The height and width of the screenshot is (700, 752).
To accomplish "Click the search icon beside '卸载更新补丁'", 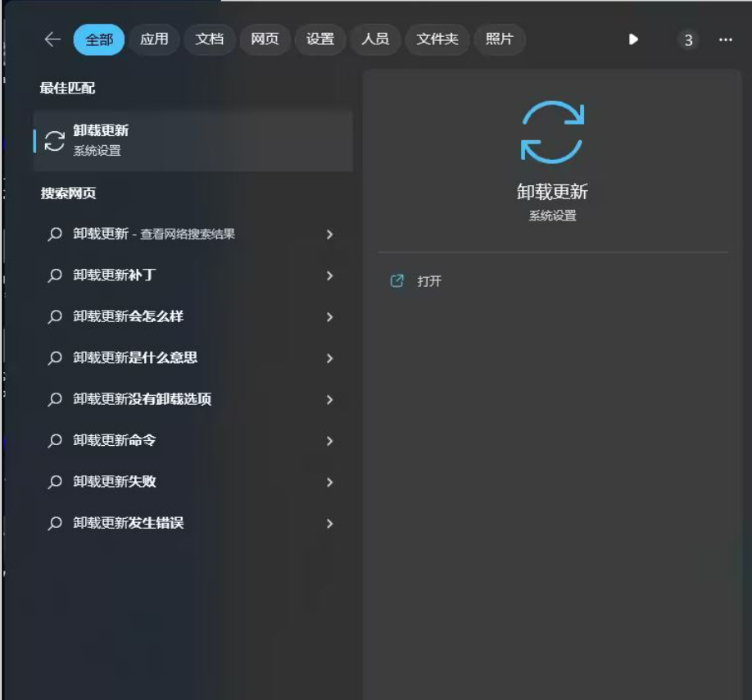I will [x=55, y=275].
